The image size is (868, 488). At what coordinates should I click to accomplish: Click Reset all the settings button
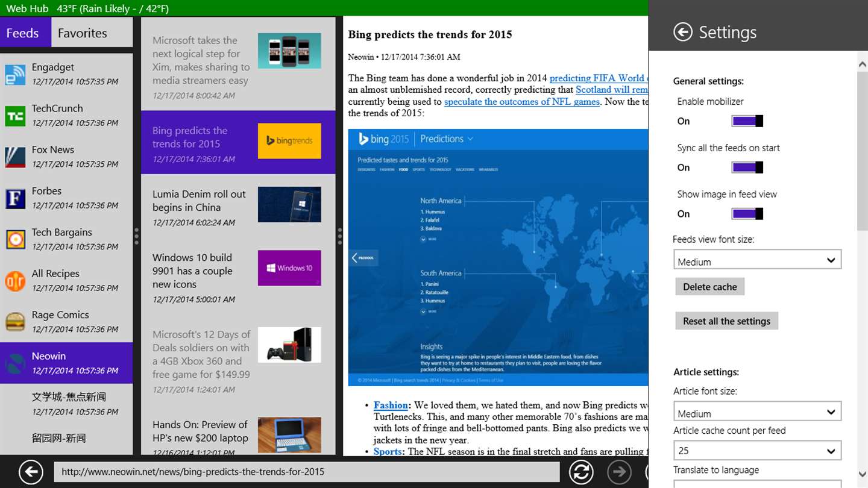tap(727, 321)
